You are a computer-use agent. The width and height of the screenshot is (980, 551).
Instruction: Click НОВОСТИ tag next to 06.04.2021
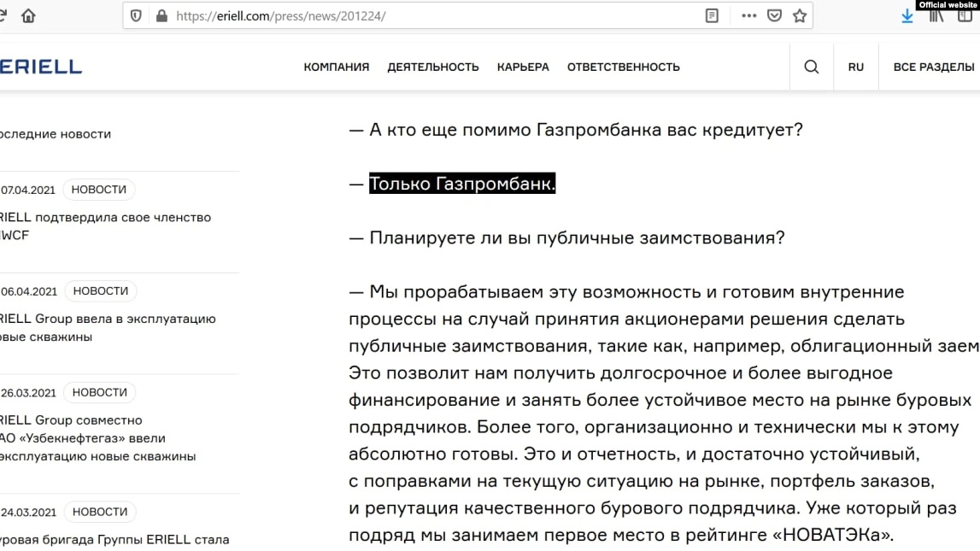pyautogui.click(x=101, y=291)
